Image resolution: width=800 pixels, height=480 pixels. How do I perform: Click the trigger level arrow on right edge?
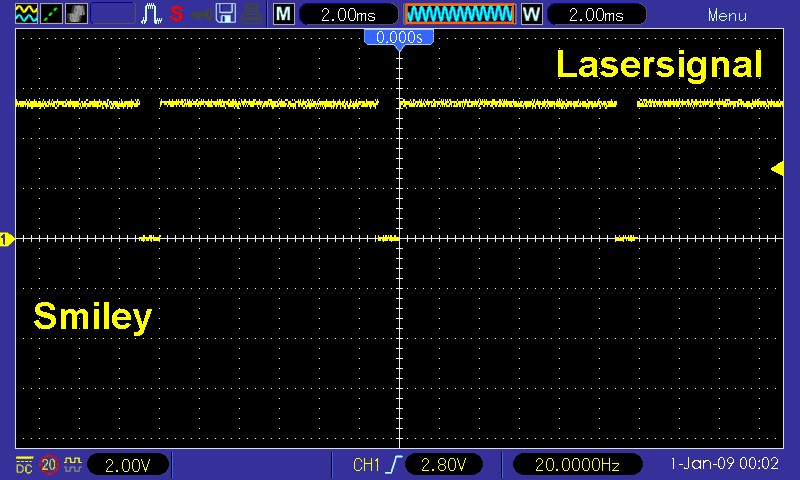click(777, 169)
